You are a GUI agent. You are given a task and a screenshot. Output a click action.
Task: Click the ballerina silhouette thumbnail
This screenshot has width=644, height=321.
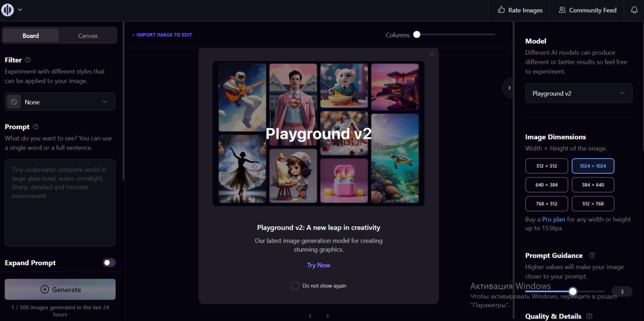(242, 168)
